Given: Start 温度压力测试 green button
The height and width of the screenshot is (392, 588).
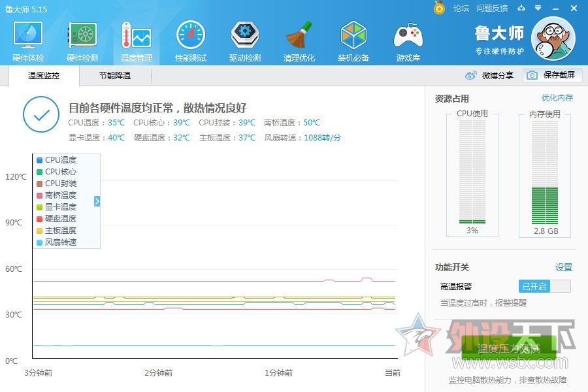Looking at the screenshot, I should pos(509,348).
